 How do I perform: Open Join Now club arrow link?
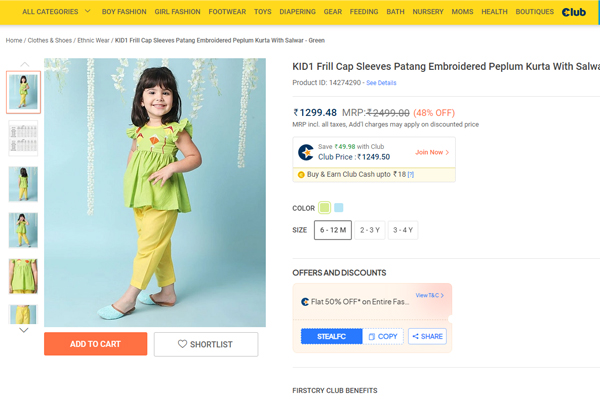[433, 152]
